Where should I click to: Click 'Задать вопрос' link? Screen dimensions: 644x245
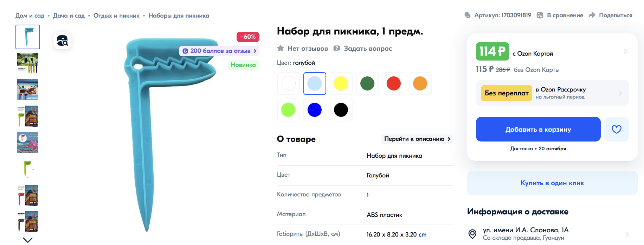(x=368, y=49)
